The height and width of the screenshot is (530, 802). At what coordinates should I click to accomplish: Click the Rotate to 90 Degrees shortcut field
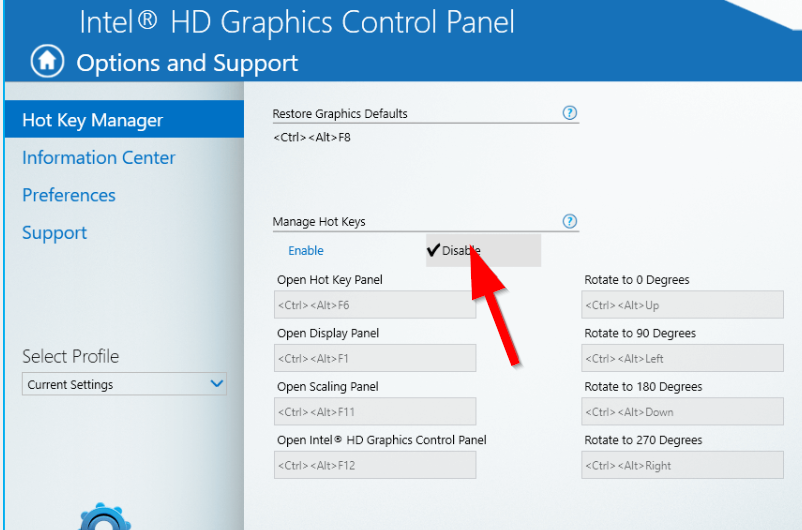pyautogui.click(x=682, y=358)
